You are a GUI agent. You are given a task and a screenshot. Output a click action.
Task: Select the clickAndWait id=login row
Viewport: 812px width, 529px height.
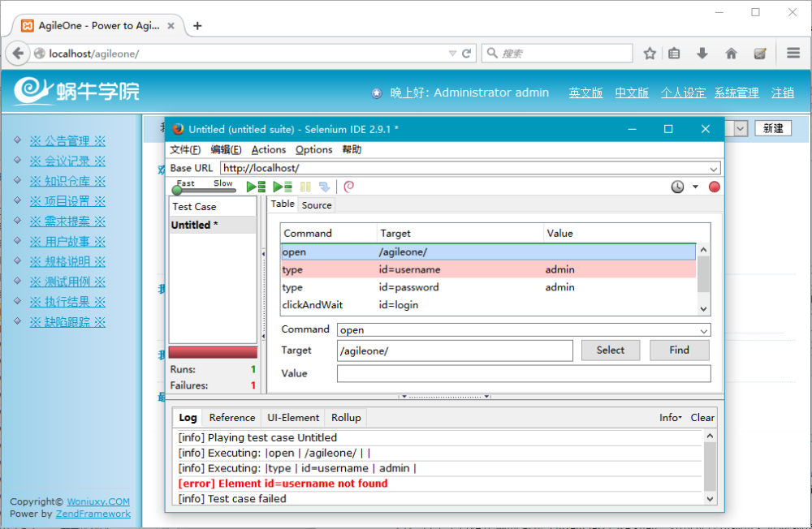[x=488, y=305]
